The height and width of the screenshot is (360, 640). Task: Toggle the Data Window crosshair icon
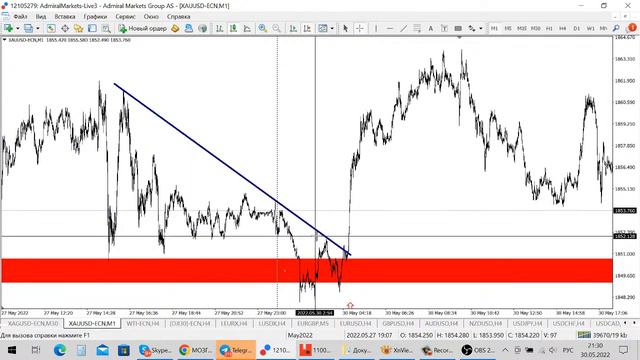pyautogui.click(x=65, y=28)
